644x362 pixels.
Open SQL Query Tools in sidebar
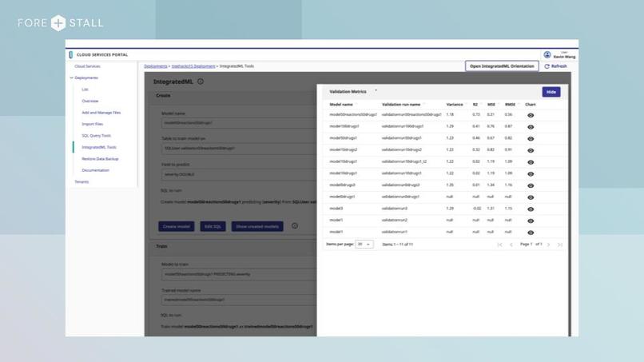tap(96, 136)
